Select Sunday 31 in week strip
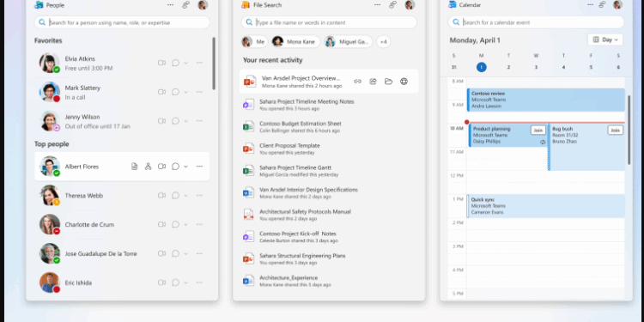Viewport: 644px width, 322px height. click(x=454, y=67)
